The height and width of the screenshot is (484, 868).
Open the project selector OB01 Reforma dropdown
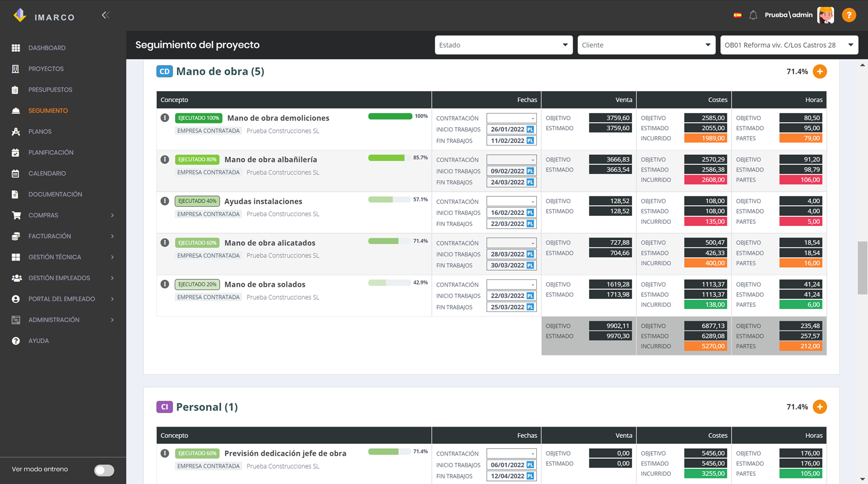click(x=789, y=45)
